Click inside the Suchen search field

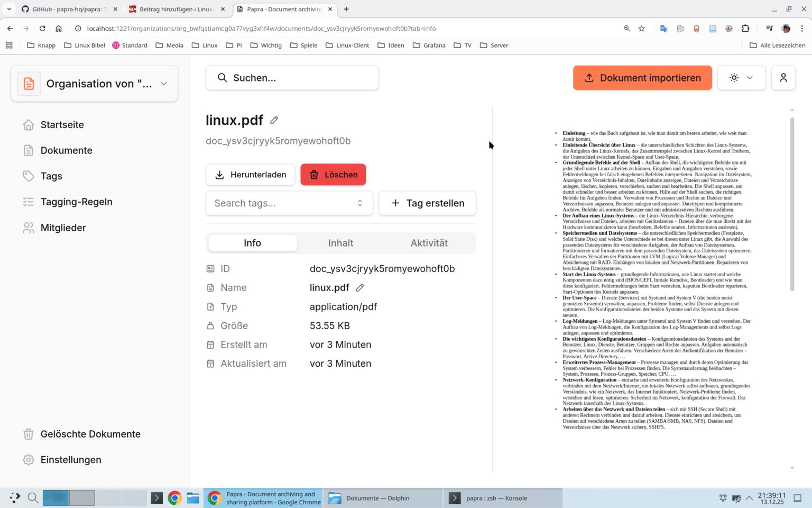pyautogui.click(x=292, y=78)
